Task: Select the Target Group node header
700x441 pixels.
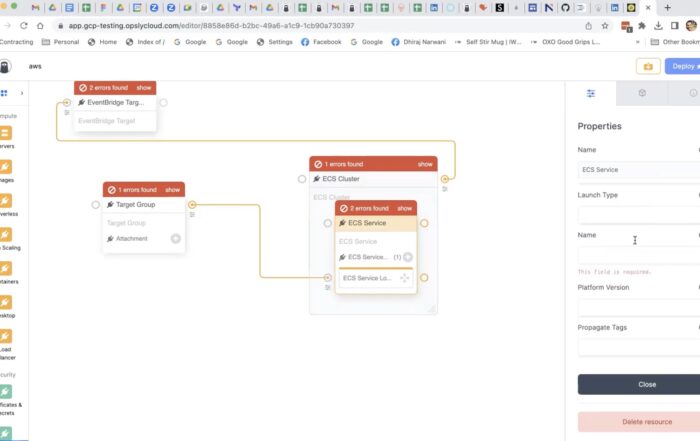Action: click(x=144, y=204)
